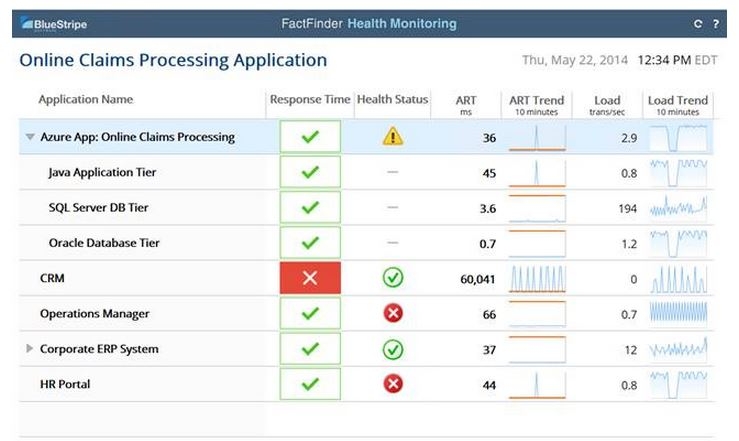The width and height of the screenshot is (739, 441).
Task: Collapse the Azure App Online Claims Processing row
Action: coord(30,137)
